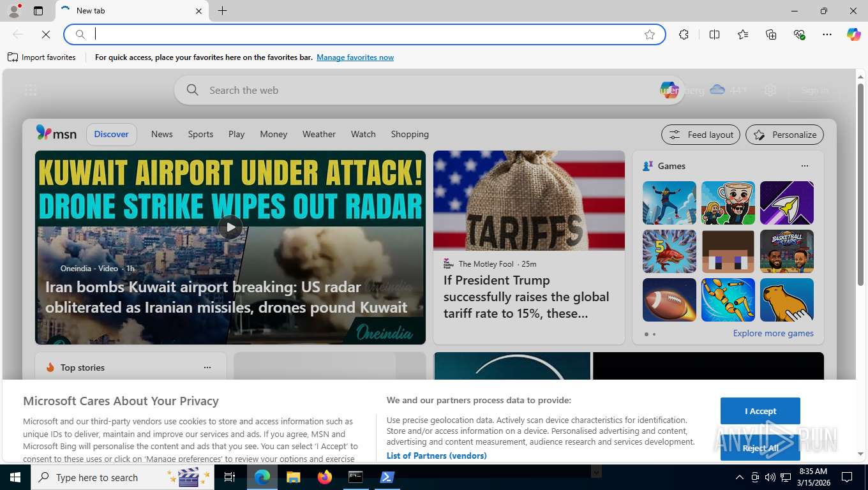
Task: Click taskbar Type here to search box
Action: [x=123, y=477]
